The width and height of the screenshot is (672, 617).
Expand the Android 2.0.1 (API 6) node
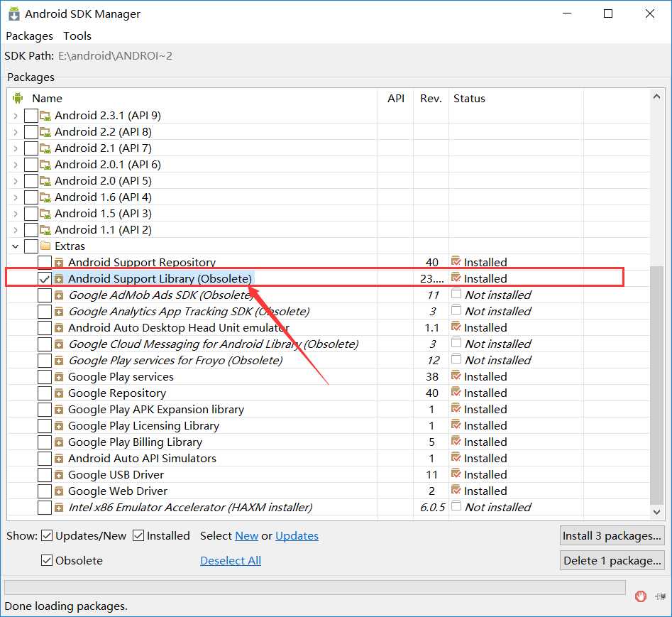click(x=16, y=165)
